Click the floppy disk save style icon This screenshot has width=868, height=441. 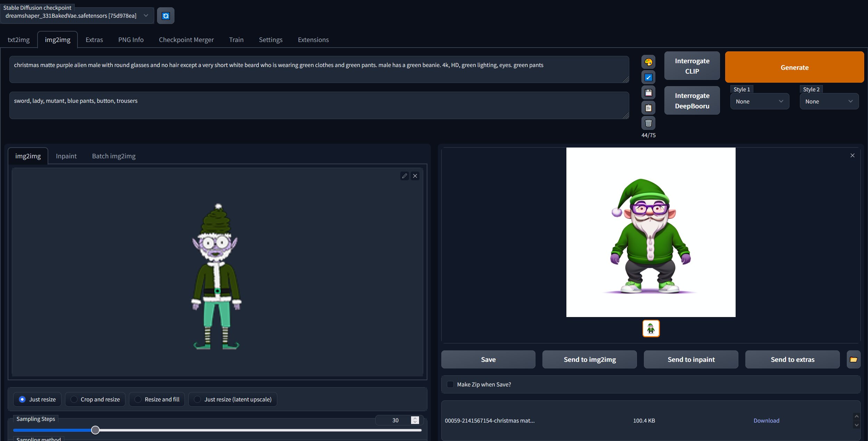[648, 93]
